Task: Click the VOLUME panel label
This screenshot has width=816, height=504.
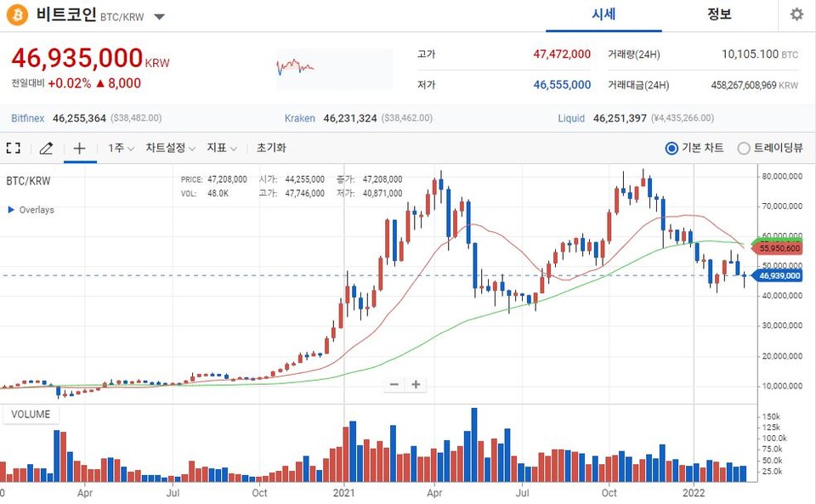Action: [31, 415]
